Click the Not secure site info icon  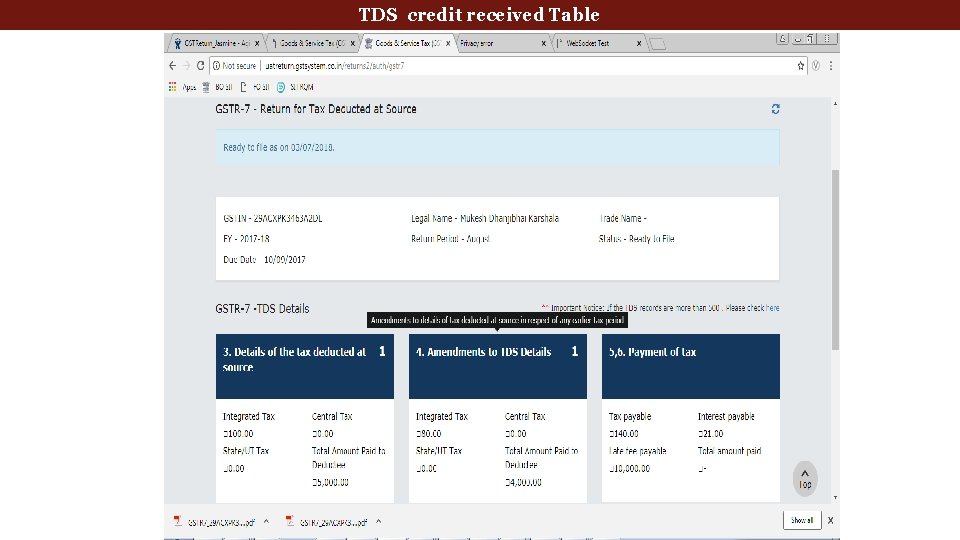tap(216, 66)
